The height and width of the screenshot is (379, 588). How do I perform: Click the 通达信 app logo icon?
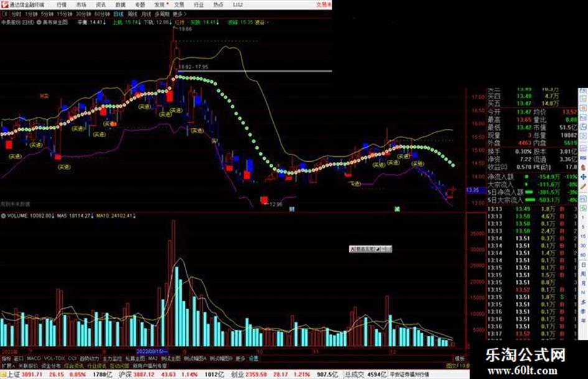(x=4, y=5)
